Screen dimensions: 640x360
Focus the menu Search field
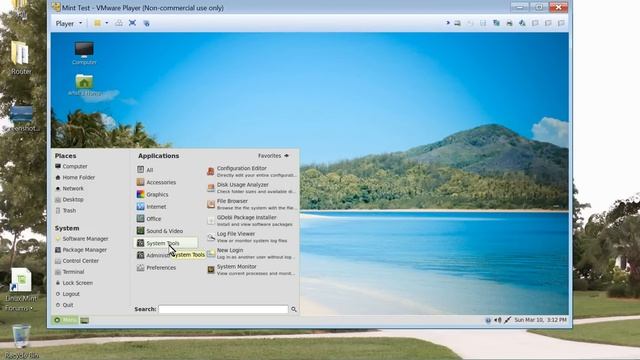click(x=223, y=309)
